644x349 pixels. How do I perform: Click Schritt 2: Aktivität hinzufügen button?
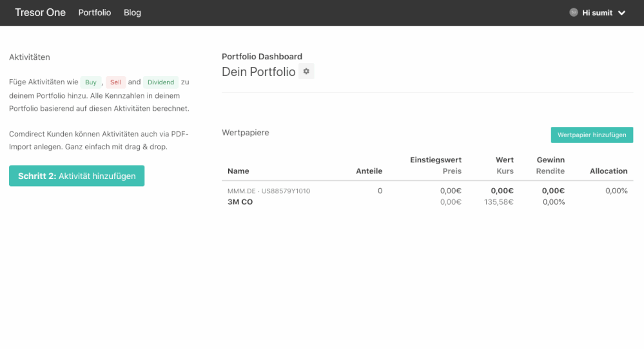[77, 176]
